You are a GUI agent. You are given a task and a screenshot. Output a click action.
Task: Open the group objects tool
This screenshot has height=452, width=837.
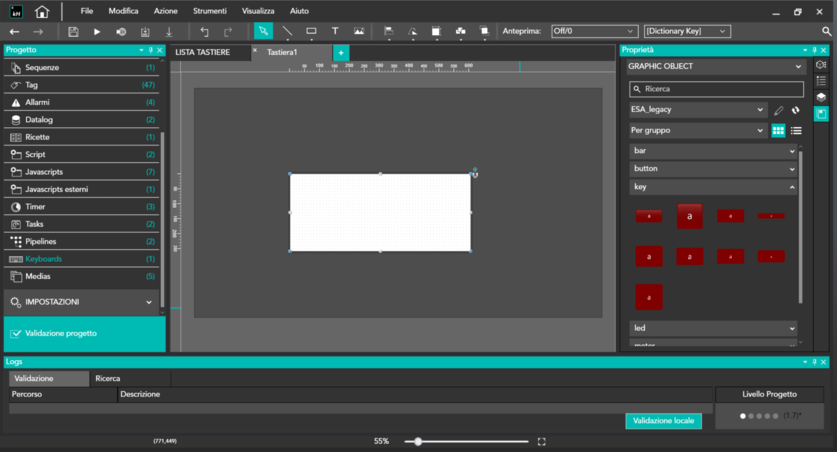[460, 32]
